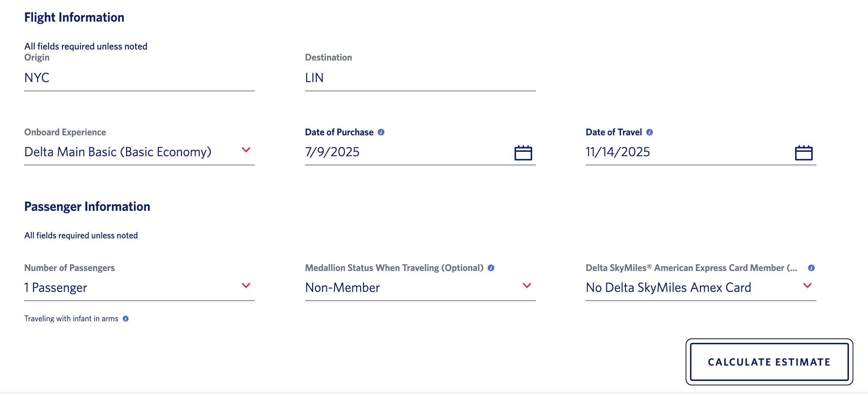
Task: Expand SkyMiles Amex Card dropdown chevron
Action: tap(807, 286)
